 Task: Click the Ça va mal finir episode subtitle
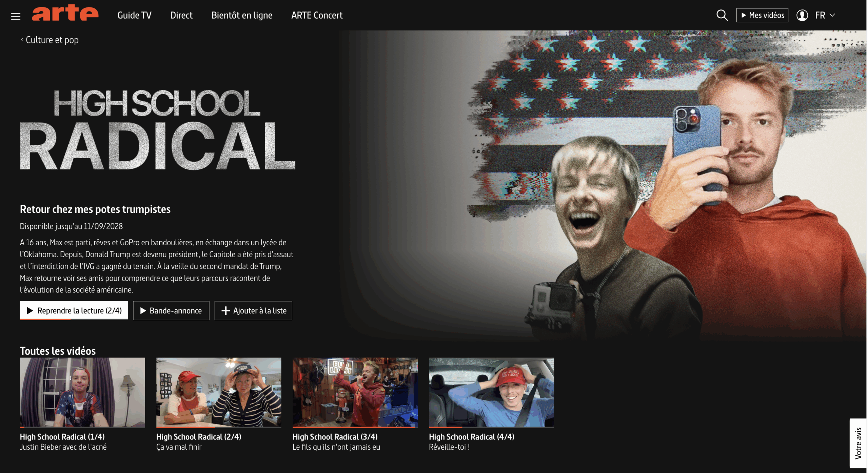[x=179, y=447]
